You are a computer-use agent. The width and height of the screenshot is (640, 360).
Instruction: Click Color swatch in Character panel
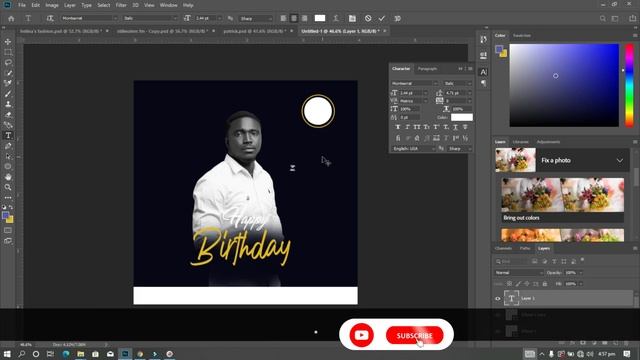462,117
